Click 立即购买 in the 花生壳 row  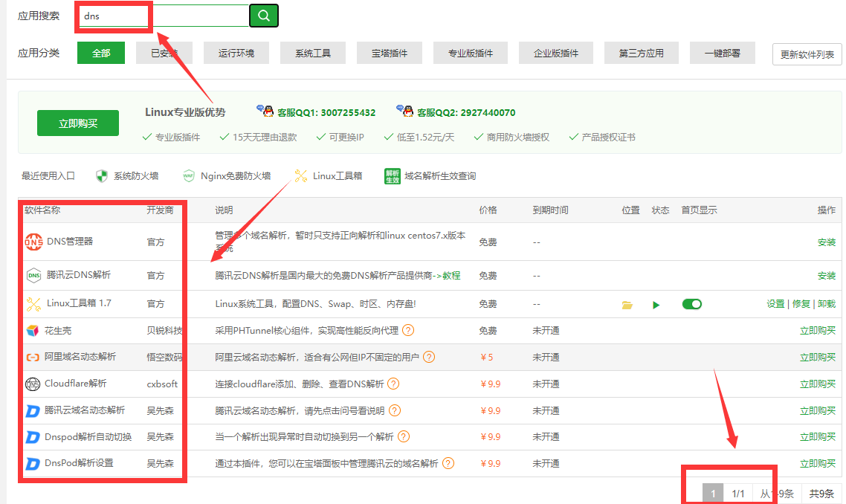[x=818, y=330]
